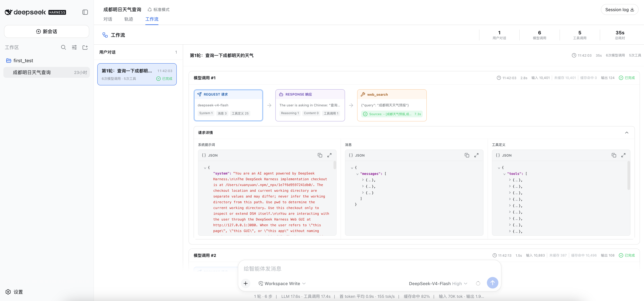
Task: Expand the third message object
Action: point(363,193)
